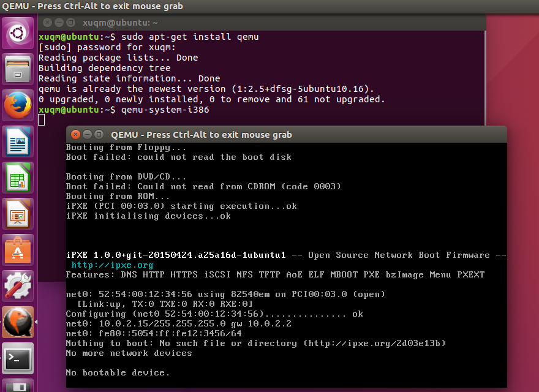Image resolution: width=539 pixels, height=392 pixels.
Task: Click 'Boot failed: Could not read from CDROM'
Action: click(x=203, y=186)
